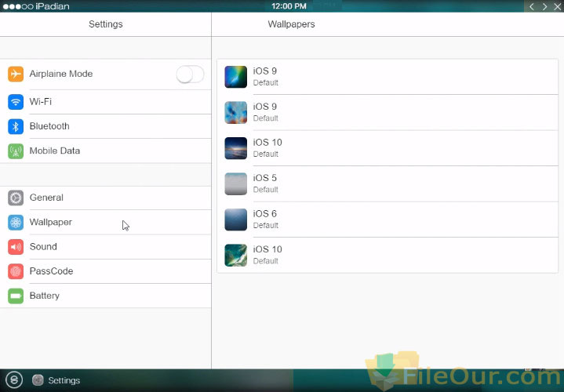564x392 pixels.
Task: Click the General gear icon
Action: (16, 198)
